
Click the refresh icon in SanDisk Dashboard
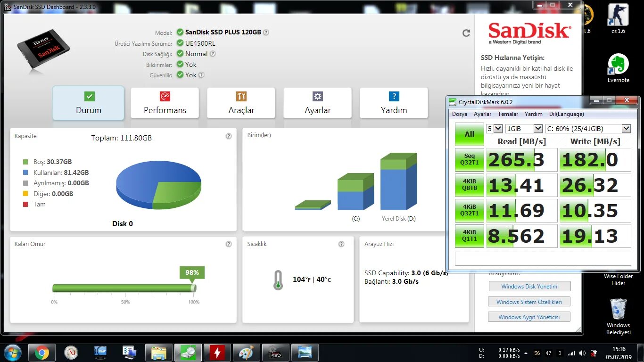point(466,33)
